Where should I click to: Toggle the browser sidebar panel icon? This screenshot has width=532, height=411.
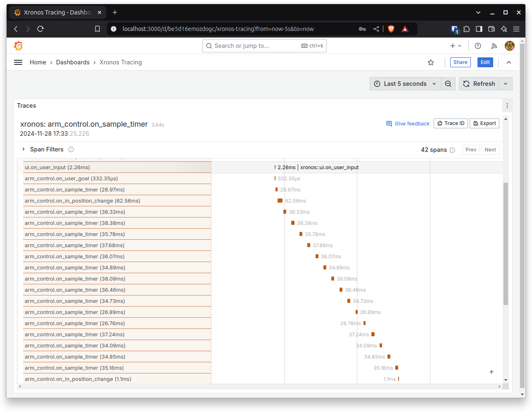(x=479, y=29)
